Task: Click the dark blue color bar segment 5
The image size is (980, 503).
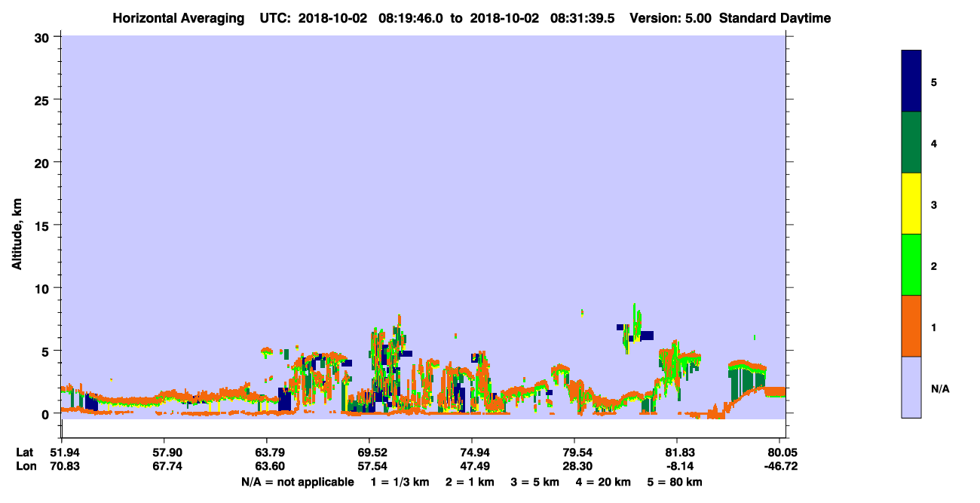Action: [911, 81]
